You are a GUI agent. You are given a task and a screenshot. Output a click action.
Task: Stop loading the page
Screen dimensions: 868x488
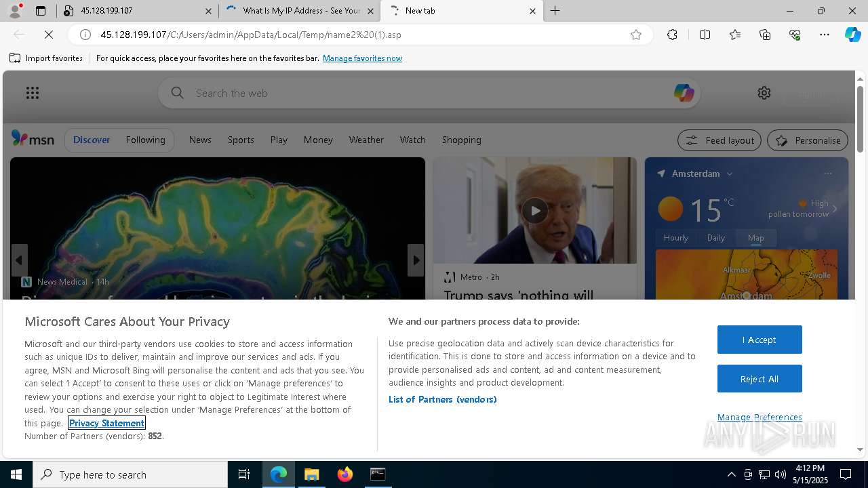pyautogui.click(x=49, y=35)
